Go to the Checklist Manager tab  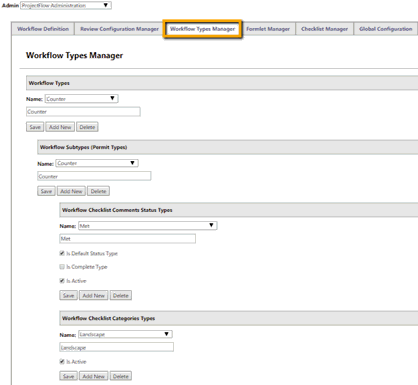point(324,29)
